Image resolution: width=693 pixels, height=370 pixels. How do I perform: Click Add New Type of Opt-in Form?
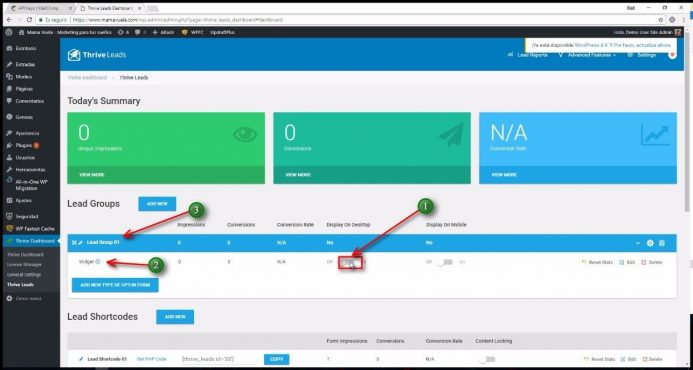115,285
